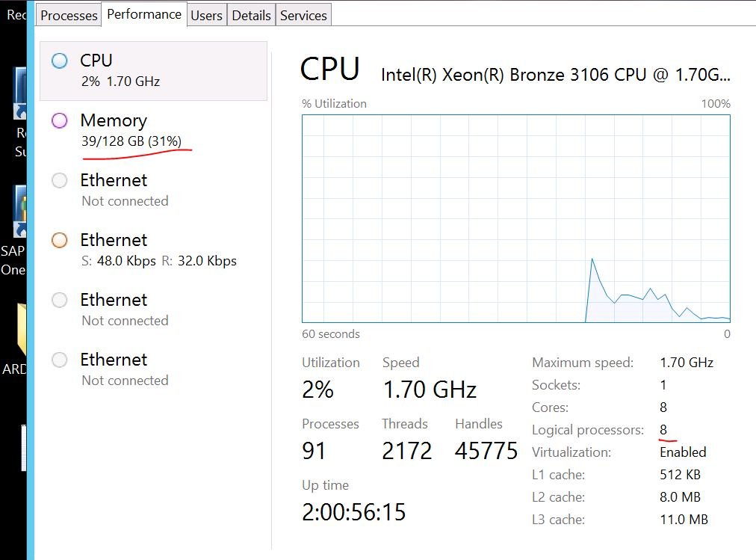Select the first Not connected Ethernet entry
Image resolution: width=756 pixels, height=560 pixels.
[x=153, y=191]
